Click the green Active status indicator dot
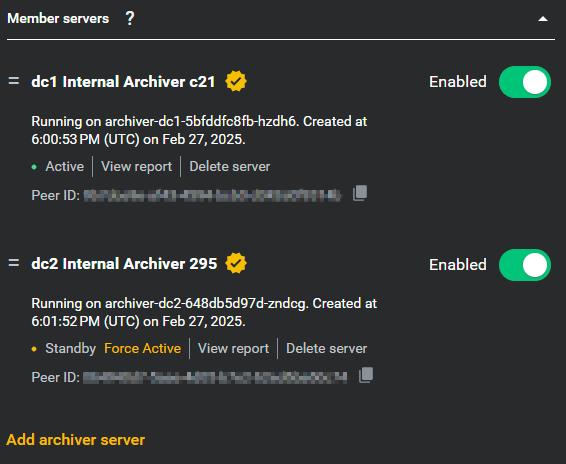 (34, 167)
